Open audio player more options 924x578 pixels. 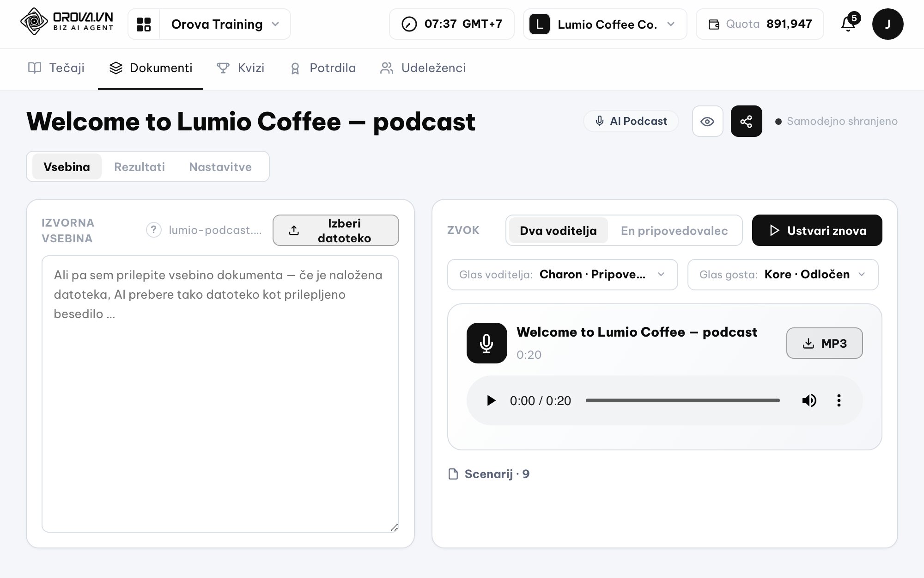839,400
